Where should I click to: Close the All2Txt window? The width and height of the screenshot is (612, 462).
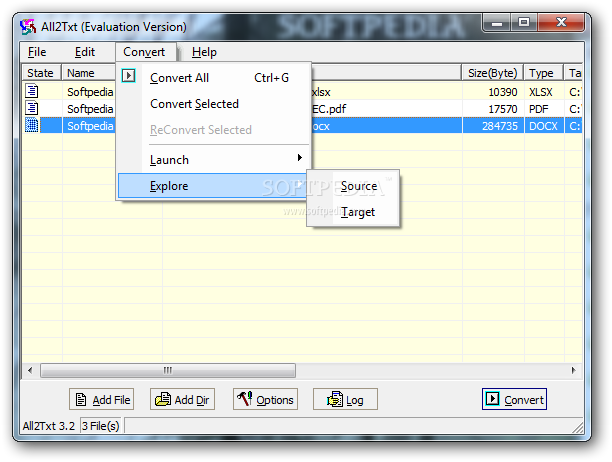[560, 23]
